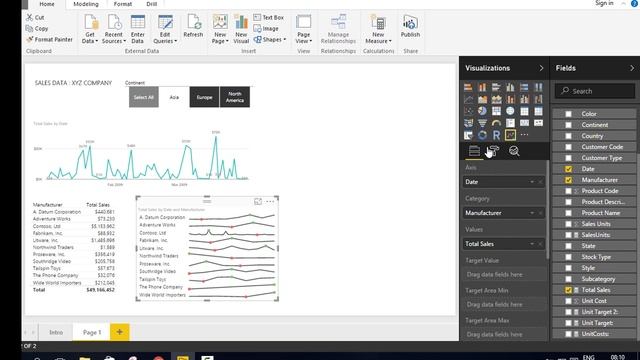640x360 pixels.
Task: Uncheck the Manufacturer field
Action: [568, 180]
